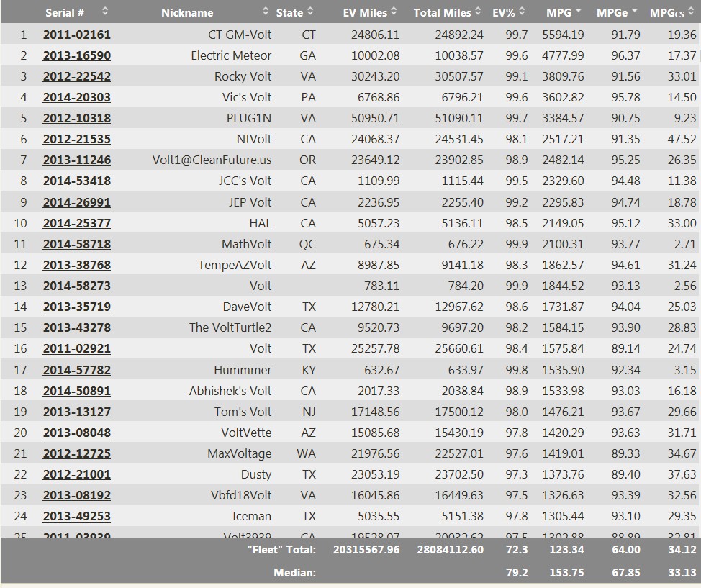Click serial number 2014-58718 for MathVolt
Screen dimensions: 701x588
[x=76, y=244]
